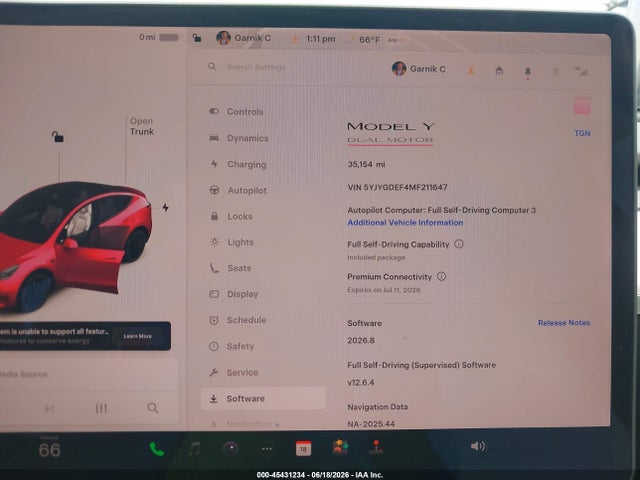640x480 pixels.
Task: Click the Search Settings field
Action: click(256, 67)
